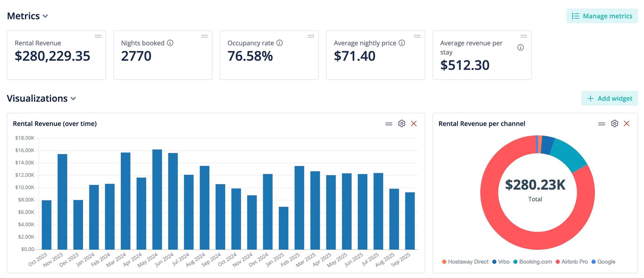Remove the Rental Revenue per channel widget
Image resolution: width=644 pixels, height=278 pixels.
[x=626, y=123]
